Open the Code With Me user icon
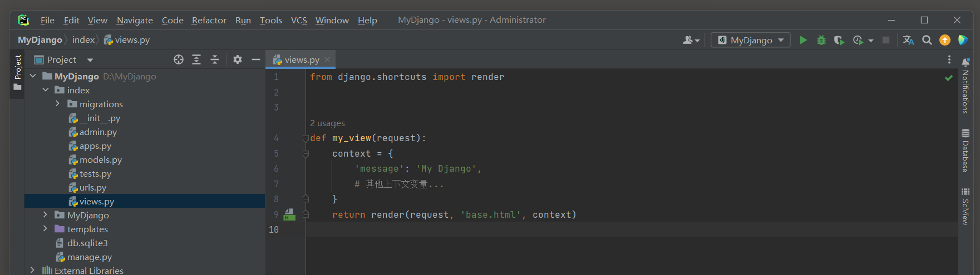Screen dimensions: 980x275 click(x=691, y=40)
